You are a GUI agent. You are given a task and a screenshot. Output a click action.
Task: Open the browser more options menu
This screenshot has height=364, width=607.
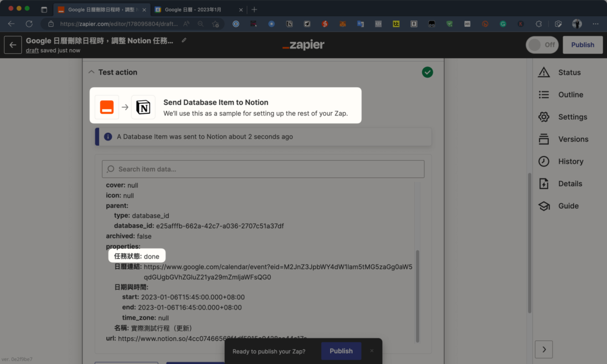pos(595,24)
